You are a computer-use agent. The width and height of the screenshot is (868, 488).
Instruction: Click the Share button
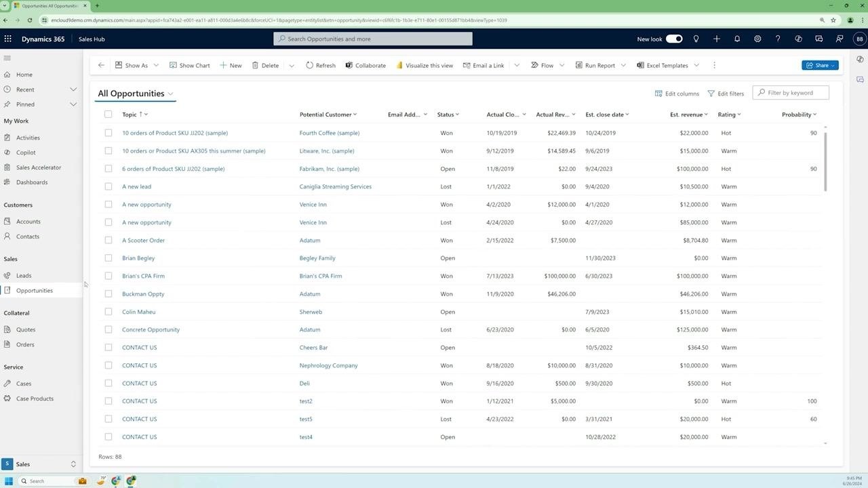coord(820,65)
